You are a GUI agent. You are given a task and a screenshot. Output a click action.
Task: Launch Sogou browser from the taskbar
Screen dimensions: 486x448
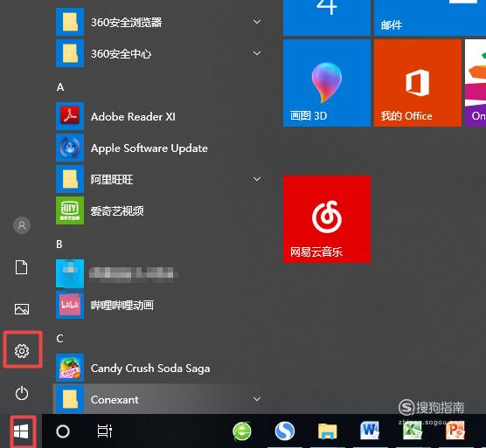[285, 431]
